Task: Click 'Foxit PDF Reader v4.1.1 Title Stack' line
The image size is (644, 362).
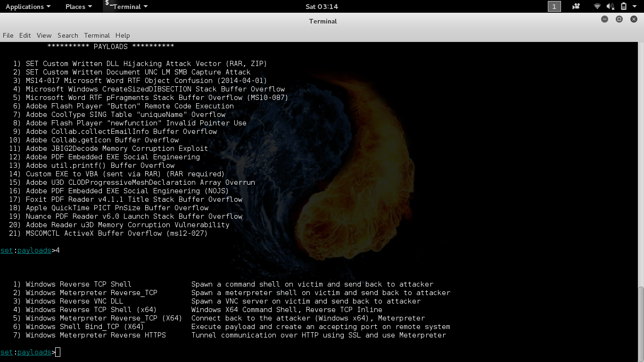Action: [x=134, y=199]
